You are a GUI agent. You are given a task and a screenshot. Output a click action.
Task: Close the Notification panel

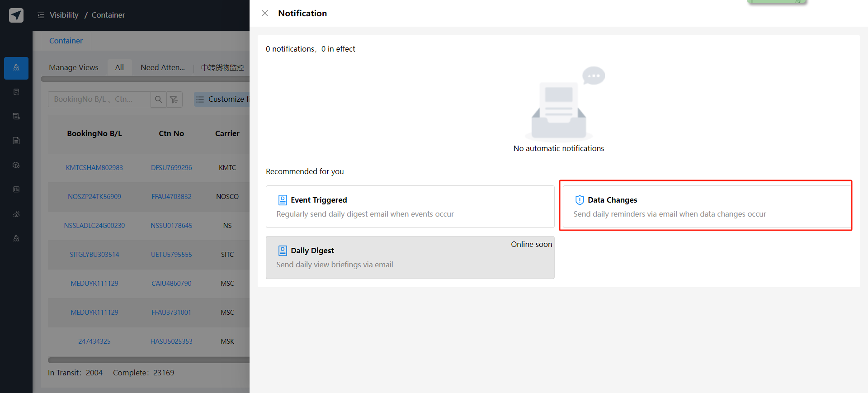[265, 14]
